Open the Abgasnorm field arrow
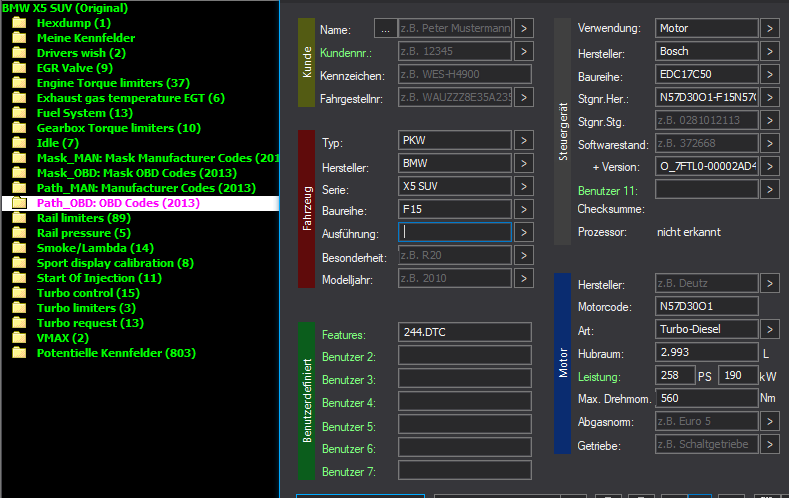The height and width of the screenshot is (498, 789). [x=770, y=422]
